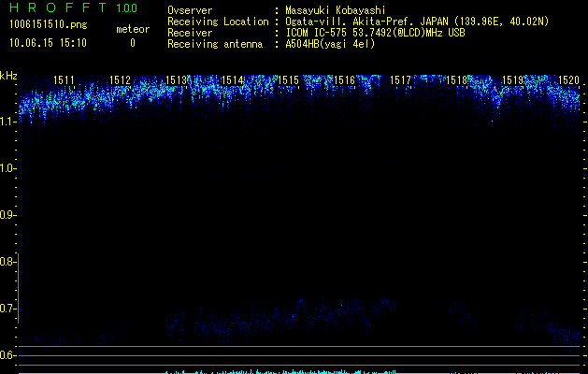Click the Ogata-vill. Akita-Pref. JAPAN location text
The image size is (588, 374).
coord(417,22)
